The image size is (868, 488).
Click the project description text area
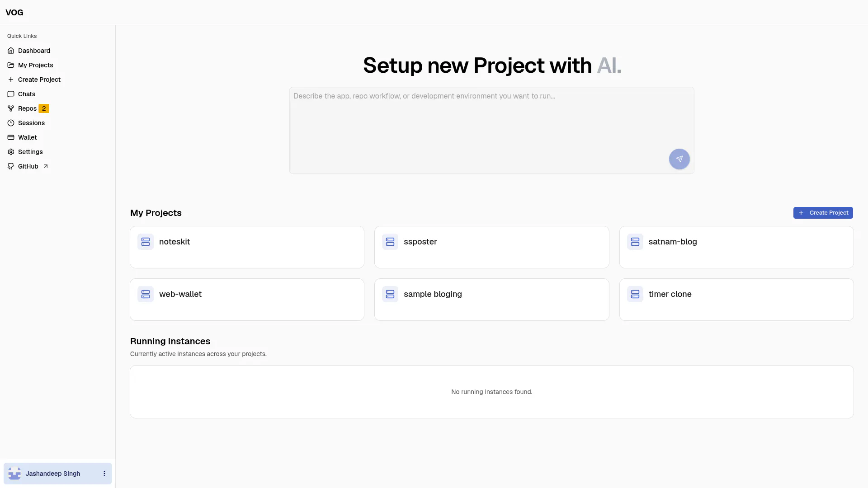point(491,130)
